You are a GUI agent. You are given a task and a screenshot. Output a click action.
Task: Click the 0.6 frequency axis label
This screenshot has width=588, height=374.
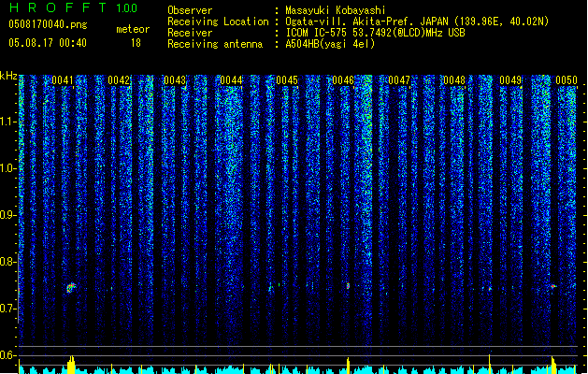(x=7, y=355)
